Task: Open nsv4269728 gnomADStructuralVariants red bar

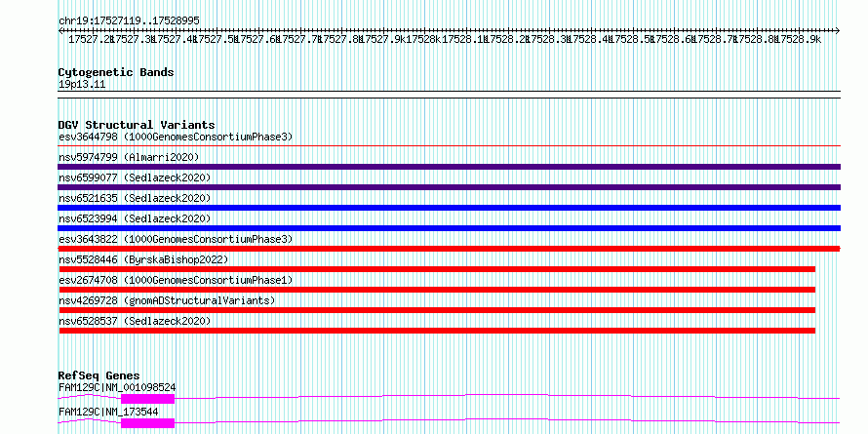Action: (437, 310)
